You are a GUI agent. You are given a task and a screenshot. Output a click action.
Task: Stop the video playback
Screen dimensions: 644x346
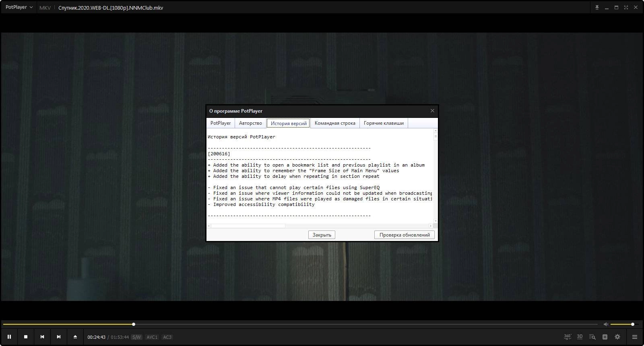coord(26,337)
